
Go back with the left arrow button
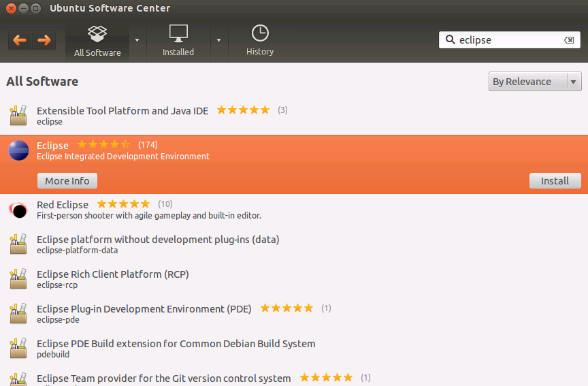[20, 40]
